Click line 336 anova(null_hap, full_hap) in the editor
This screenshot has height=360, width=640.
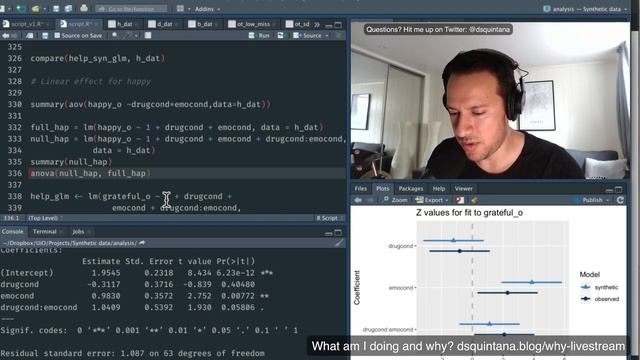pos(91,173)
